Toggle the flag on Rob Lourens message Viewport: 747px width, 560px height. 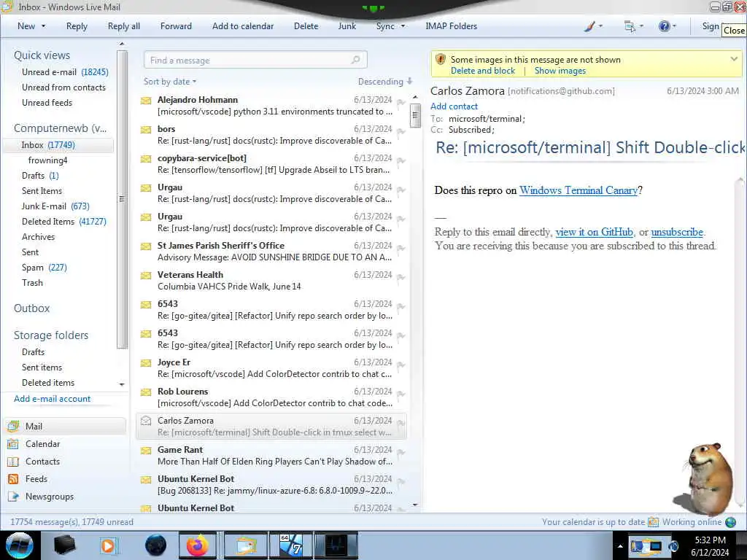point(401,394)
